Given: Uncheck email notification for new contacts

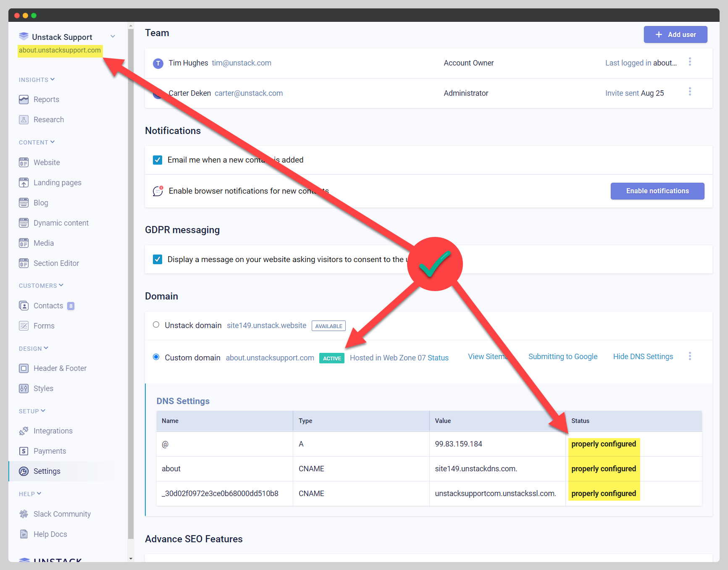Looking at the screenshot, I should (x=157, y=160).
